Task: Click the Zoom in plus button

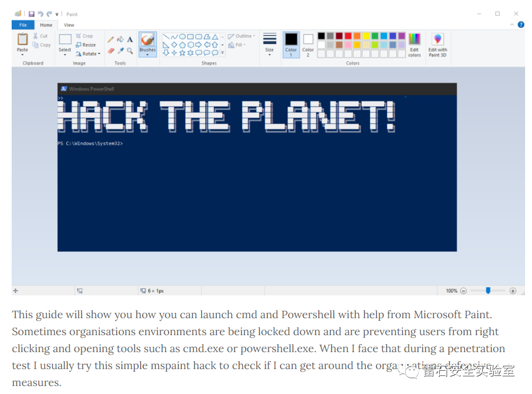Action: (x=513, y=291)
